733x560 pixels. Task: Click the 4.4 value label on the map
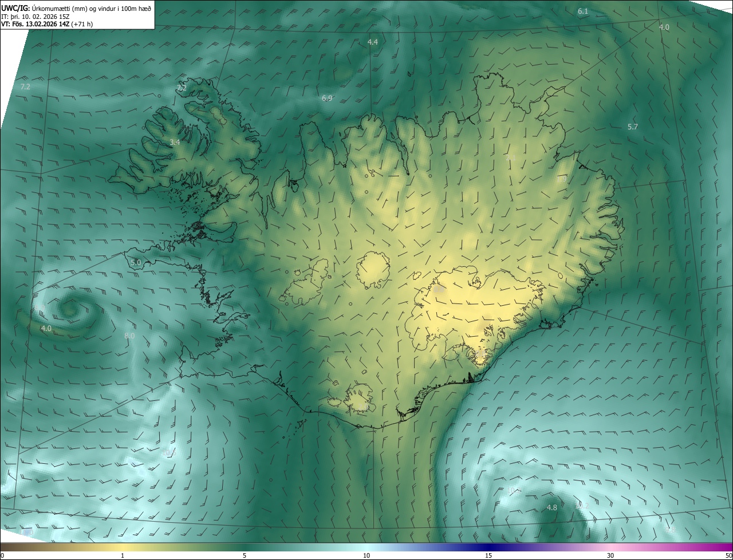[373, 42]
